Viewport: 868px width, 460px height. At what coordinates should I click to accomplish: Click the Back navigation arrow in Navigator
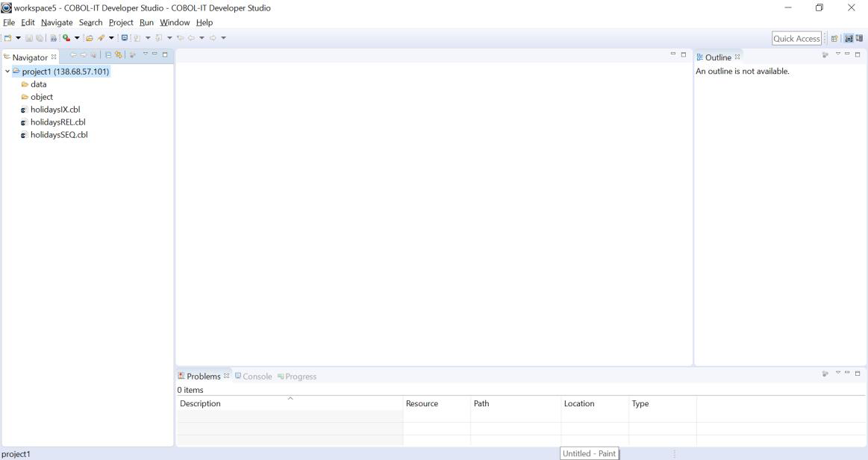[75, 56]
